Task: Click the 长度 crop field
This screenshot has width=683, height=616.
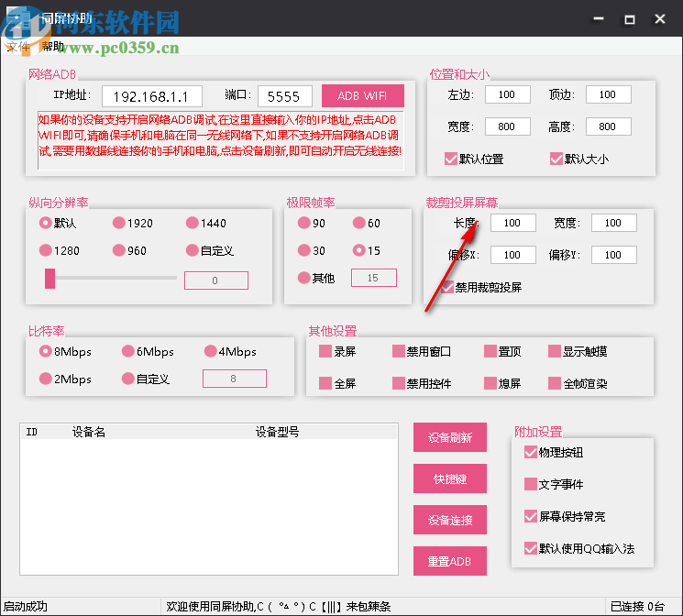Action: [513, 223]
